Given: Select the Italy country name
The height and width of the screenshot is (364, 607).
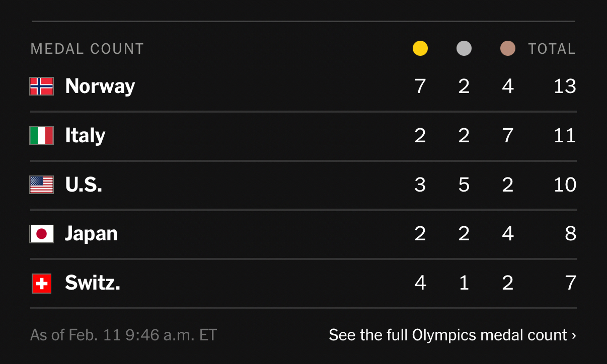Looking at the screenshot, I should click(x=85, y=135).
